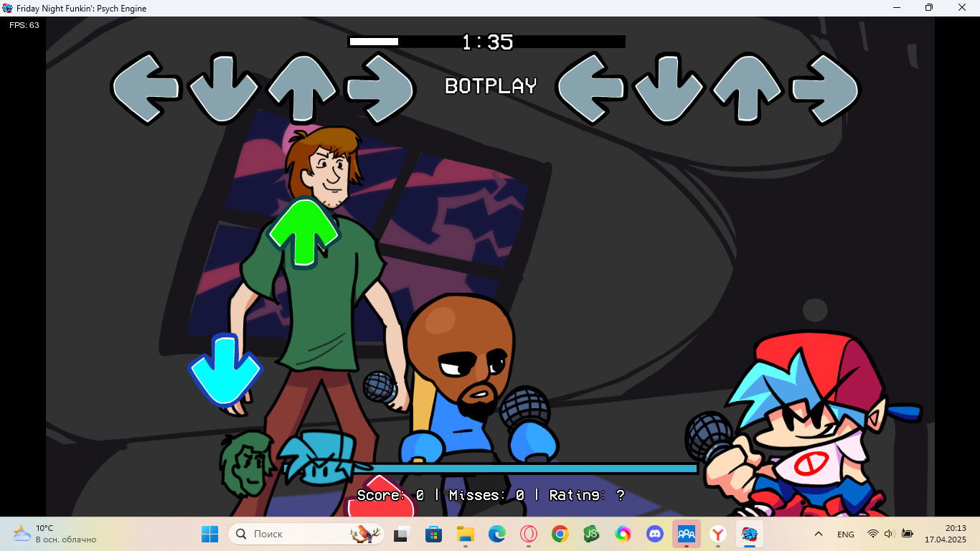
Task: Select the player's up arrow strum
Action: 746,86
